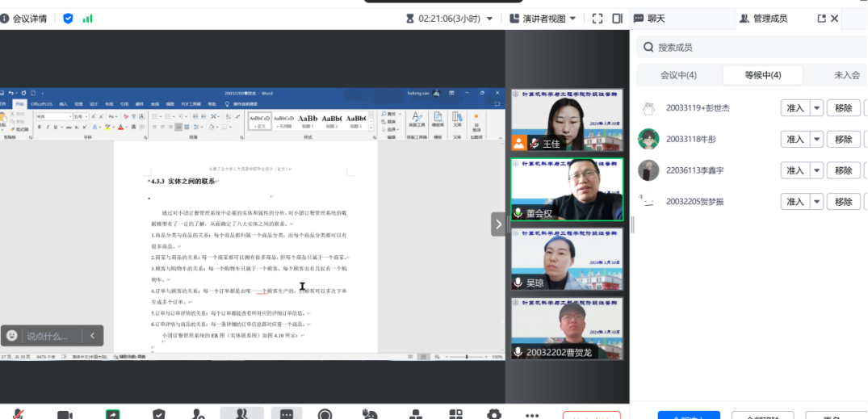Pop out the members panel into a separate window
The height and width of the screenshot is (419, 868).
pyautogui.click(x=822, y=18)
